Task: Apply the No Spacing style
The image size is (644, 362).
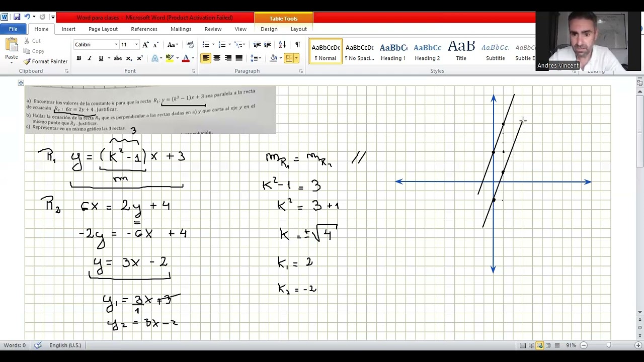Action: tap(360, 51)
